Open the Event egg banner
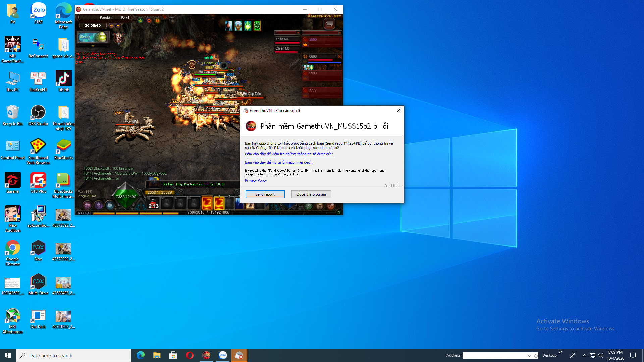This screenshot has height=362, width=644. pos(93,37)
